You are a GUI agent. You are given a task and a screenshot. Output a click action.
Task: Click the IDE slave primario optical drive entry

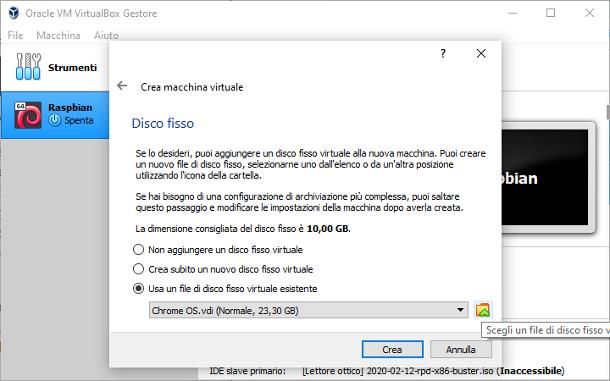point(433,370)
